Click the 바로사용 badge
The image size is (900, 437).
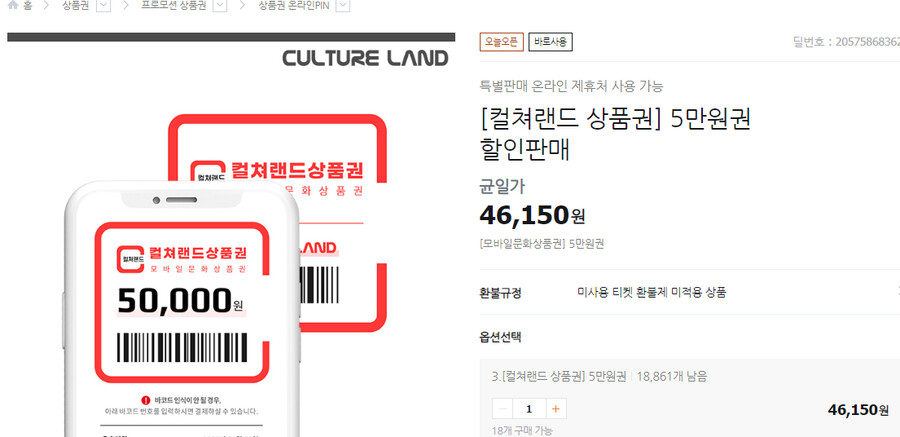point(550,42)
